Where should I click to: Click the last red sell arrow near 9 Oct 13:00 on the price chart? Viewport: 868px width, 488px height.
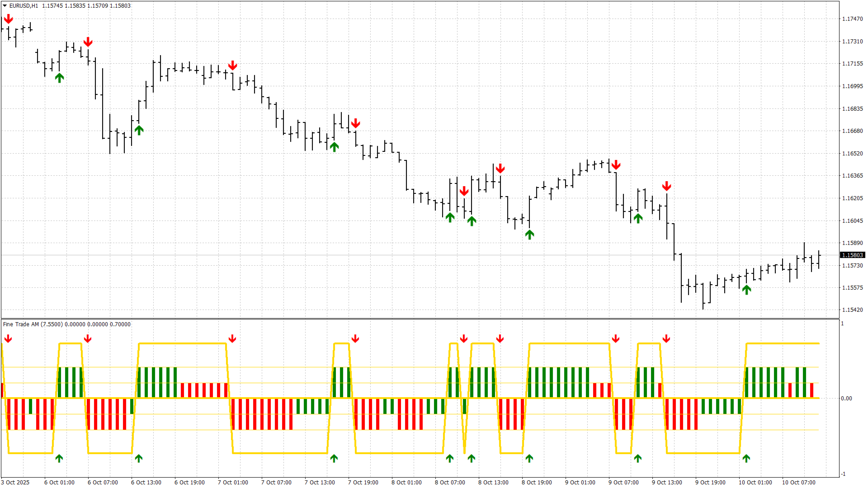[666, 186]
